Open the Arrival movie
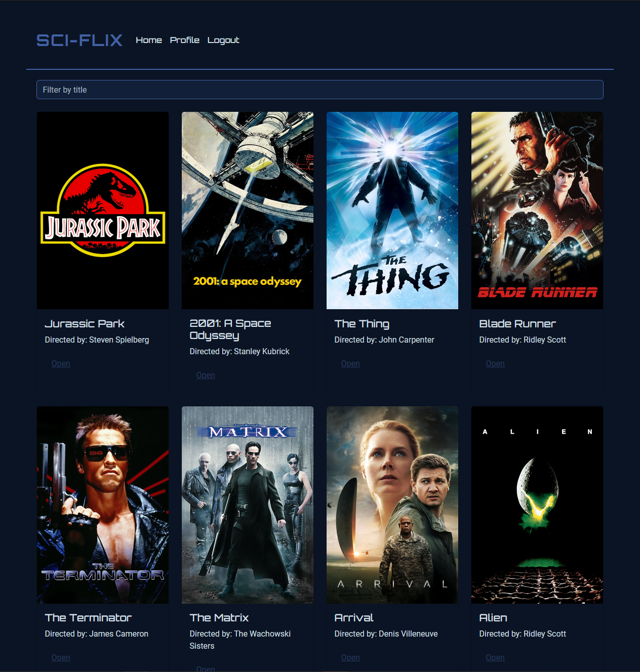The height and width of the screenshot is (672, 640). [x=350, y=657]
